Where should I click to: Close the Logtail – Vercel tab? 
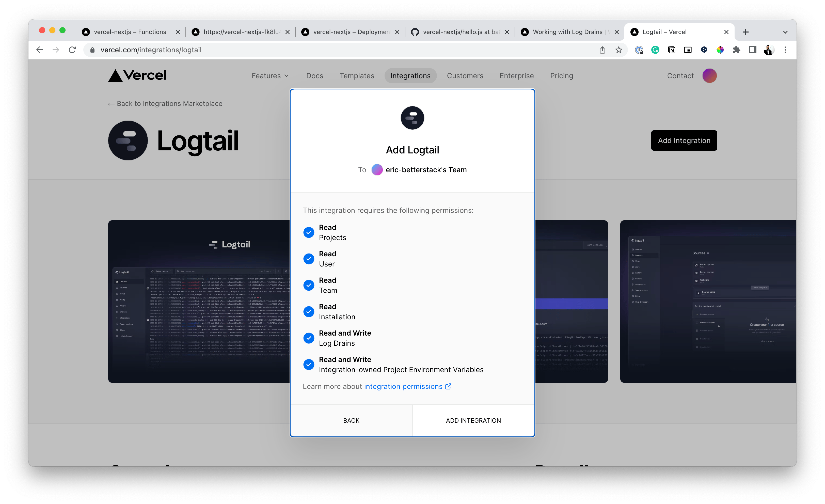726,32
